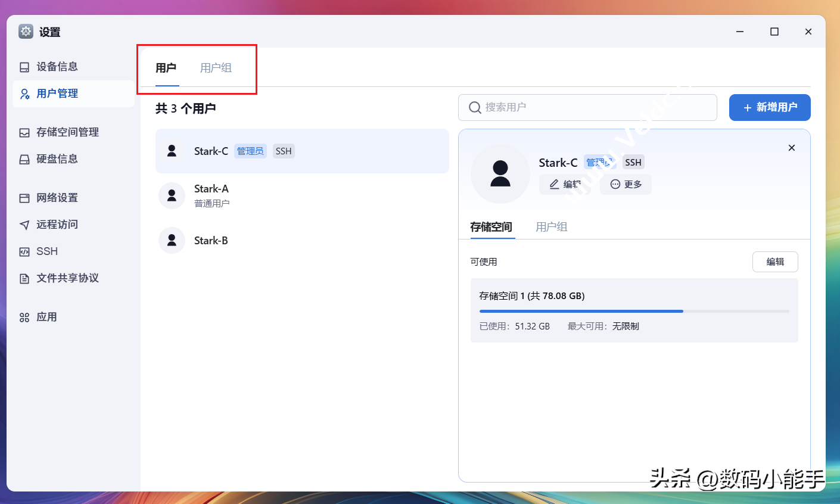Select the Users (用户) tab

pyautogui.click(x=166, y=68)
